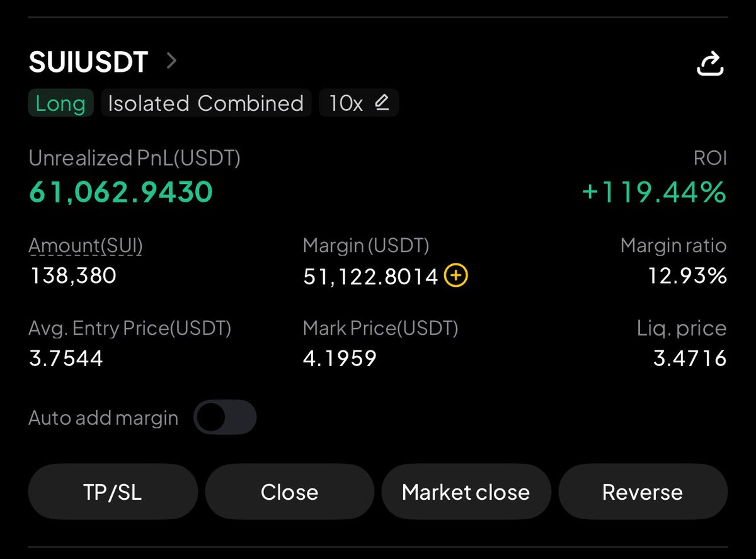Tap the ROI percentage +119.44%
Screen dimensions: 756x559
pyautogui.click(x=655, y=192)
